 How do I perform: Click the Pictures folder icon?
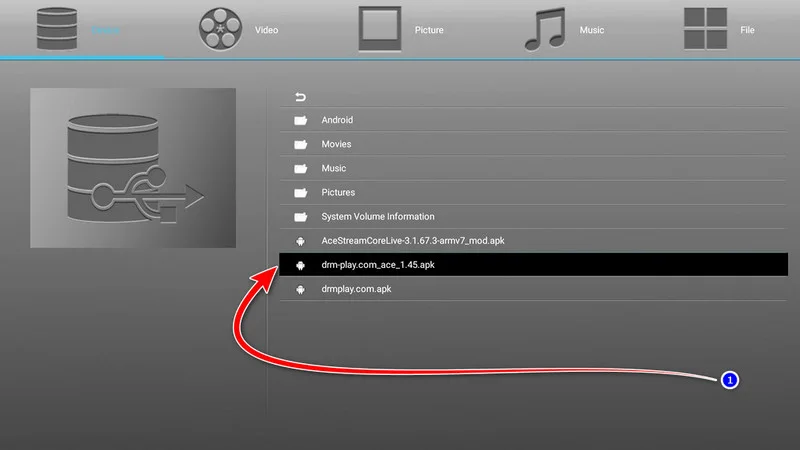[x=301, y=193]
